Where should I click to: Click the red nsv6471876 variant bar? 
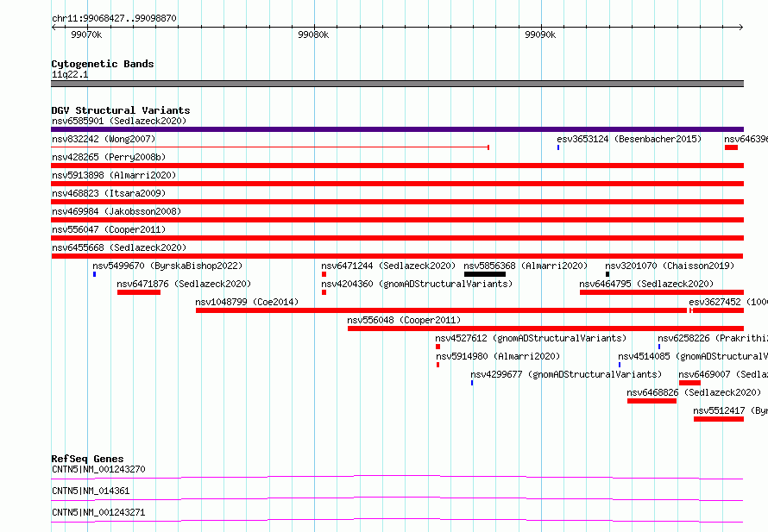139,292
